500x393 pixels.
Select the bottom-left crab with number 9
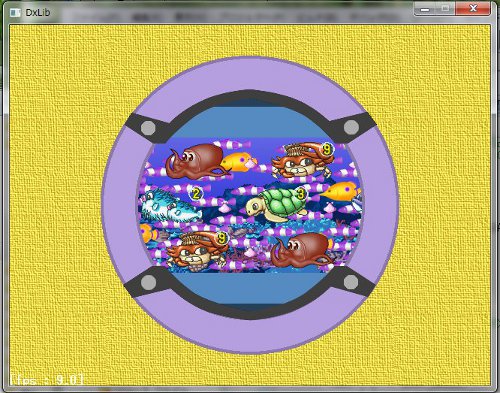click(x=197, y=250)
